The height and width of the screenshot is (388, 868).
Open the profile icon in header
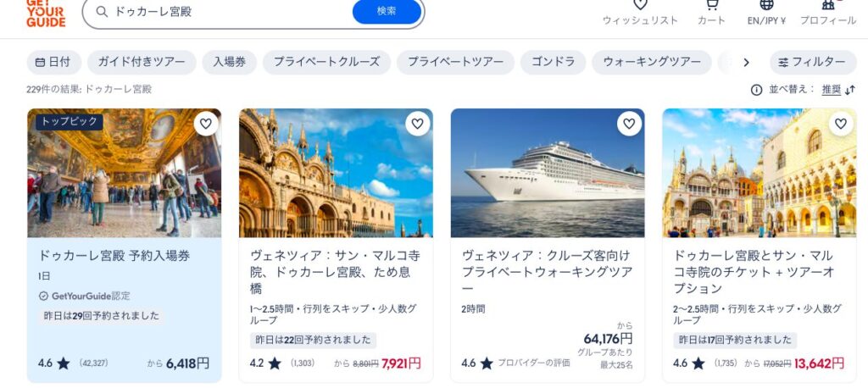pyautogui.click(x=828, y=4)
